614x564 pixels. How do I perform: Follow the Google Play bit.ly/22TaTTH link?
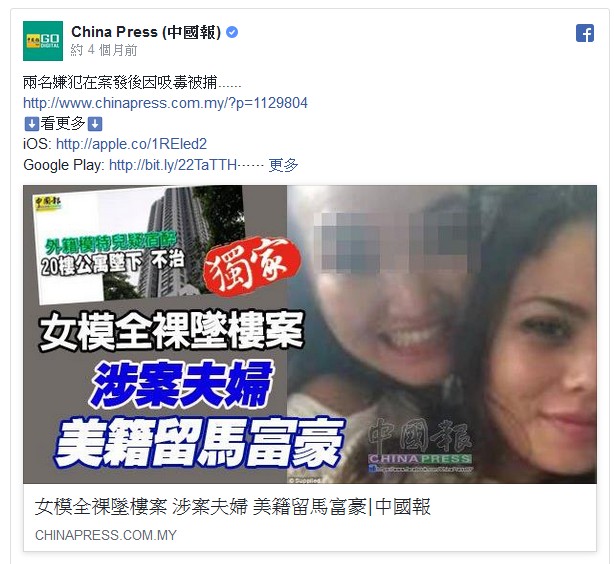173,165
